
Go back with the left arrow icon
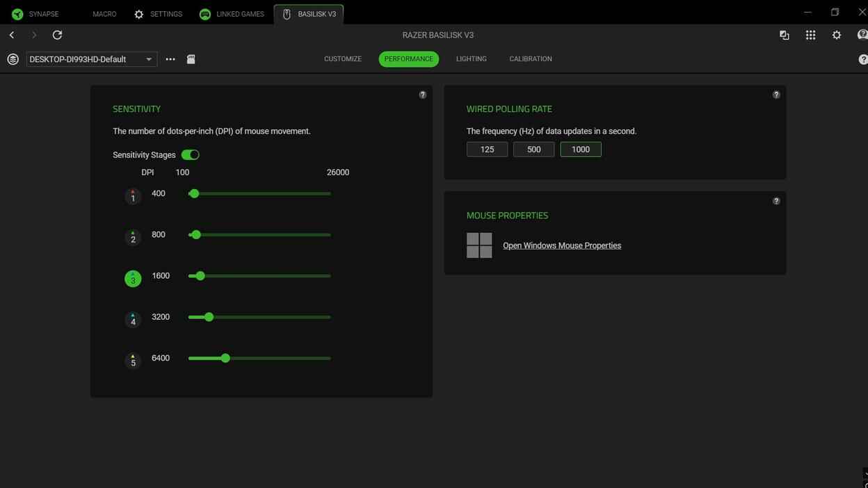[x=12, y=35]
